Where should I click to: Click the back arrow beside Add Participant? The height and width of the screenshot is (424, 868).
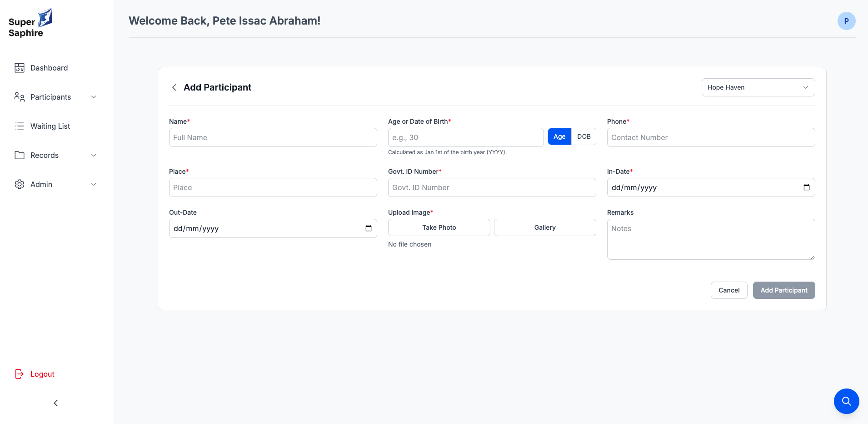pos(174,87)
